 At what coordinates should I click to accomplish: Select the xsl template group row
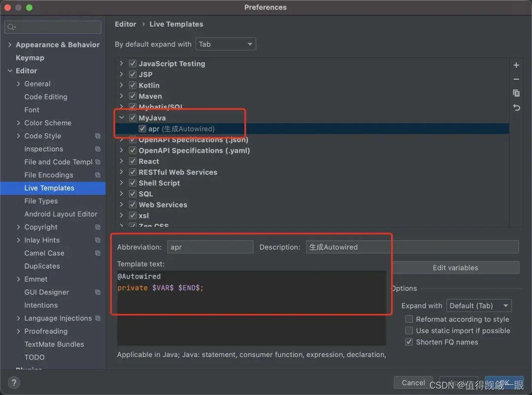143,215
